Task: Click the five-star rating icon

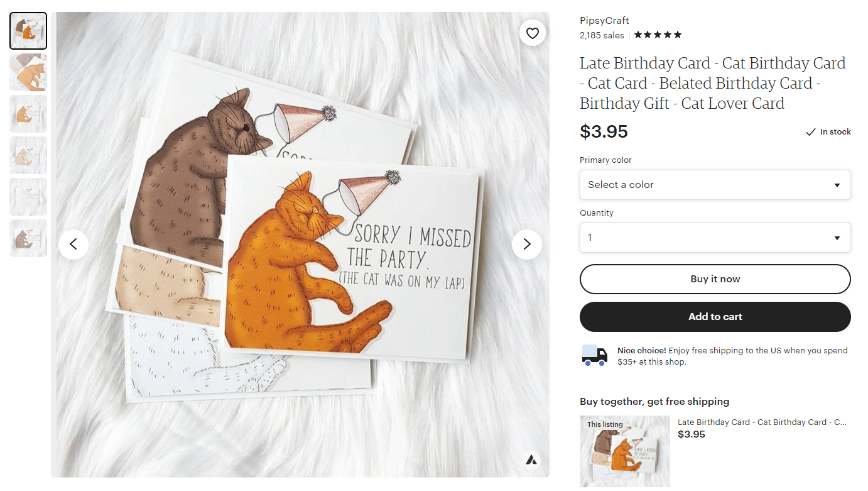Action: coord(657,35)
